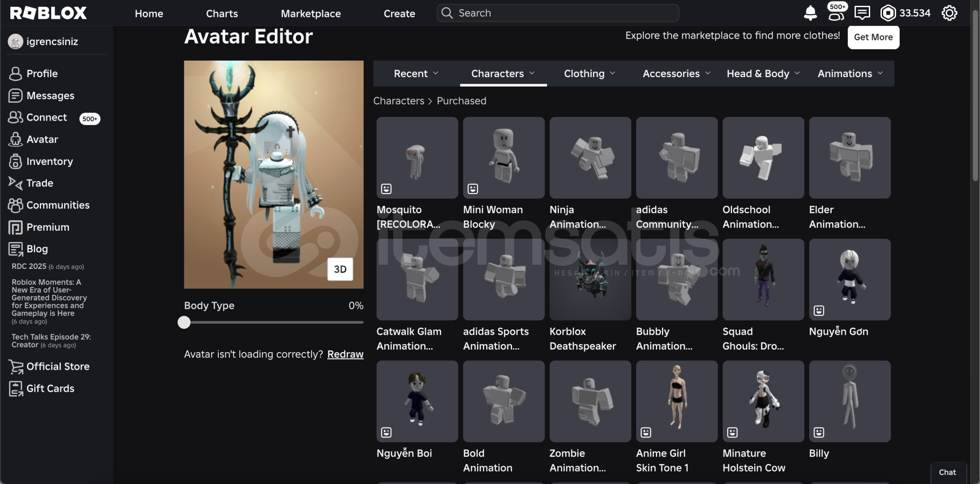Expand the Animations dropdown tab
Viewport: 980px width, 484px height.
coord(850,73)
